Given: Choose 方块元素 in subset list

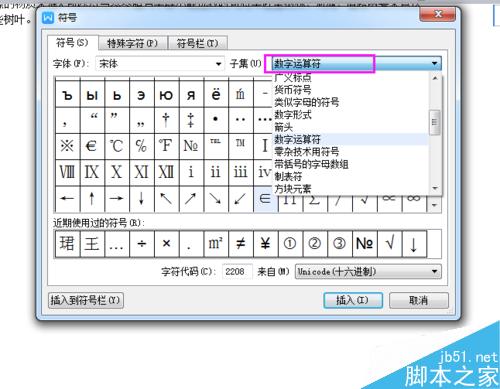Looking at the screenshot, I should coord(350,189).
